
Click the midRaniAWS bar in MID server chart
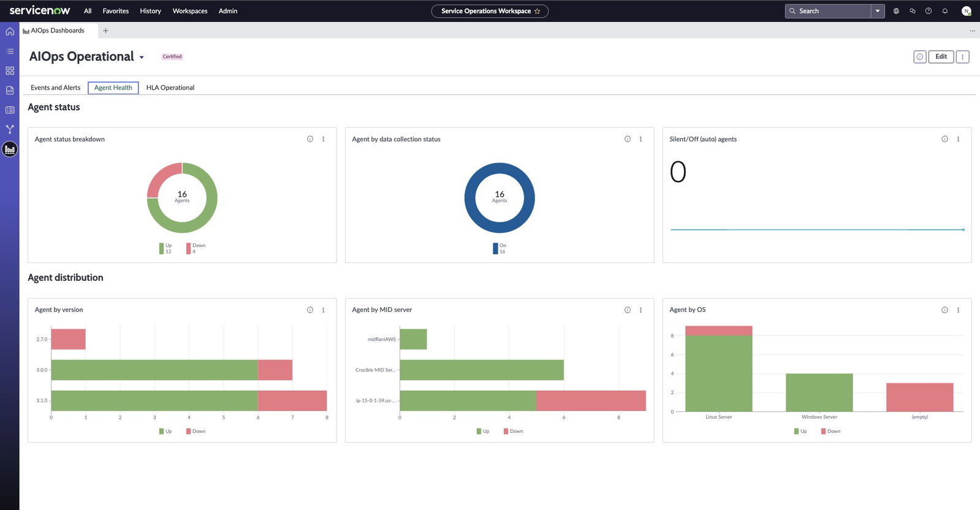(x=413, y=340)
